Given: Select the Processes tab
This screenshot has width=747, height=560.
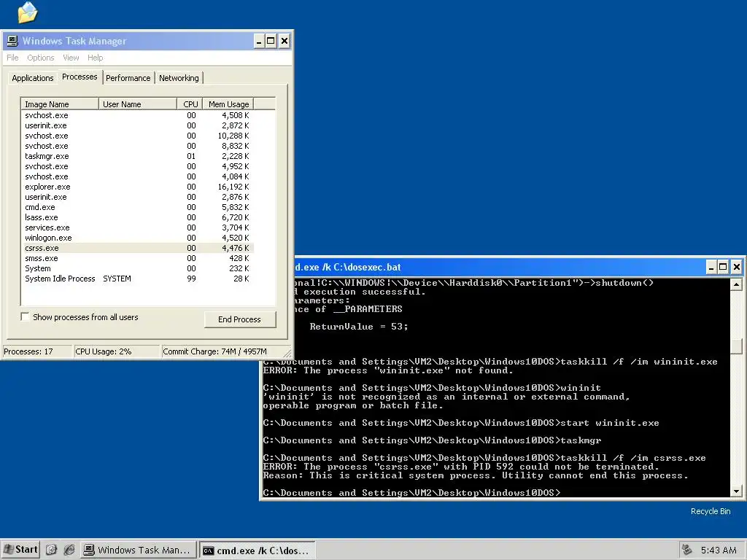Looking at the screenshot, I should [80, 77].
